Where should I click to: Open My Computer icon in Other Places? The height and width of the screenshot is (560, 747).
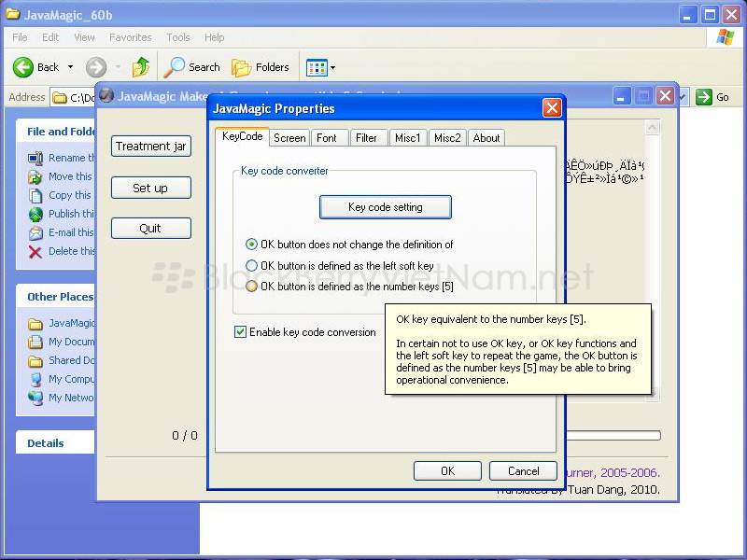point(35,380)
